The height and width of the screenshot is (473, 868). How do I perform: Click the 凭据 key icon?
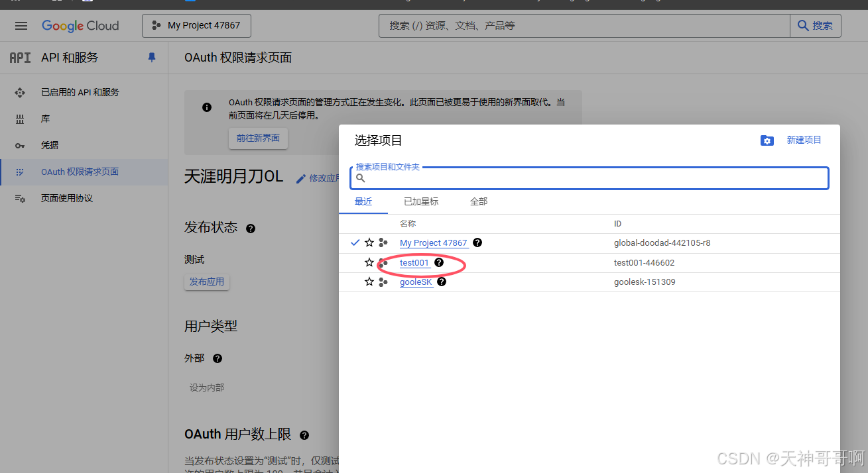point(20,145)
